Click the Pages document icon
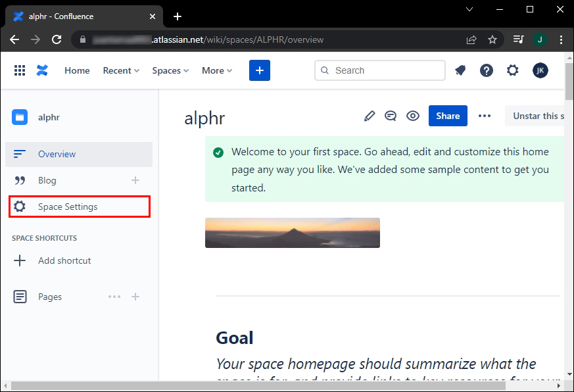574x392 pixels. 20,297
